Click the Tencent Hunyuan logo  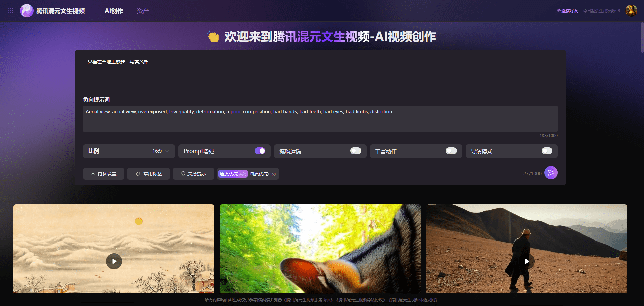pos(26,11)
